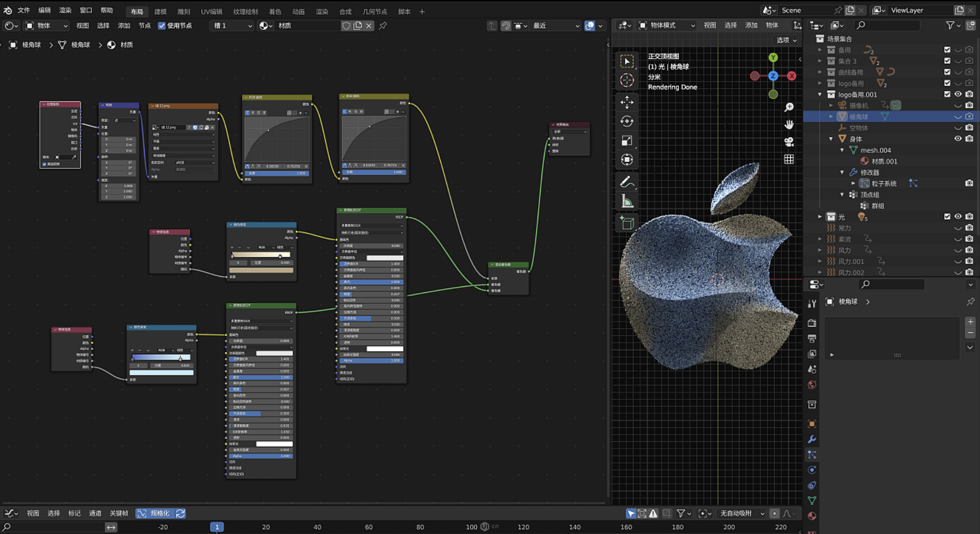Click 标记 in the timeline header
980x534 pixels.
point(74,513)
